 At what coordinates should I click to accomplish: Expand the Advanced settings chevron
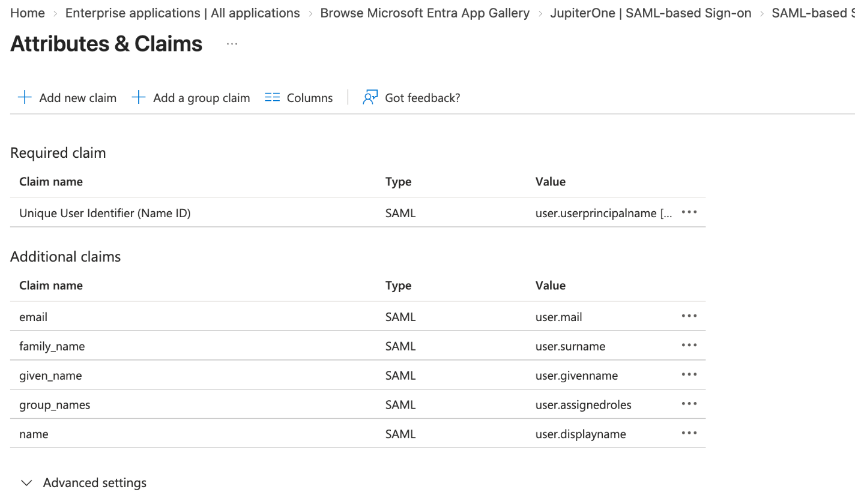coord(26,483)
